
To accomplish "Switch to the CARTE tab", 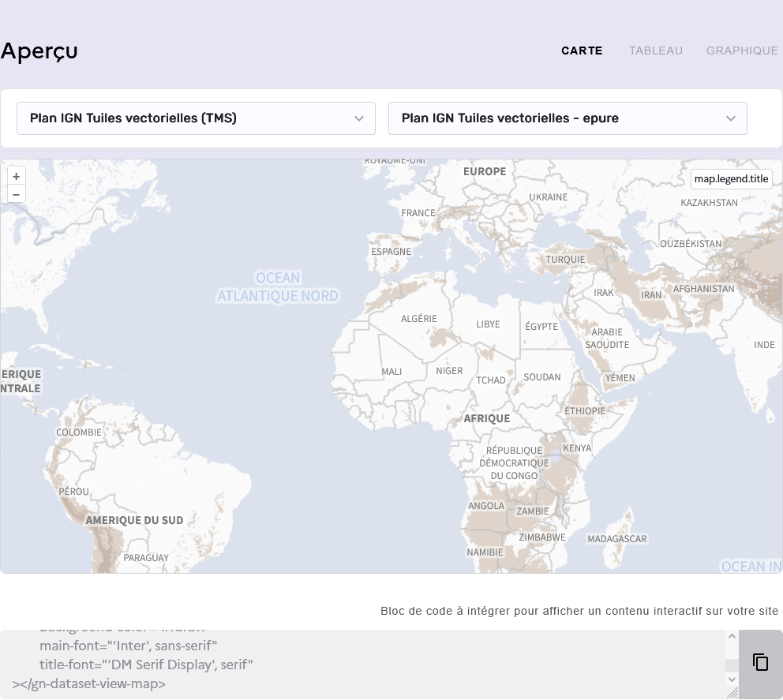I will [x=582, y=51].
